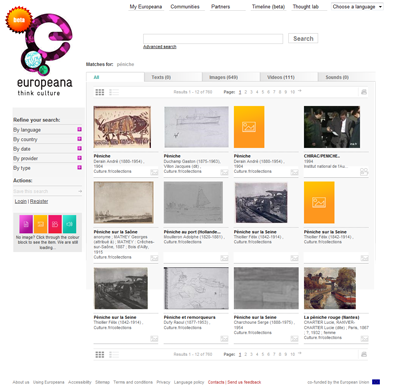
Task: Open Péniche et remorqueurs sketch thumbnail
Action: [x=196, y=288]
